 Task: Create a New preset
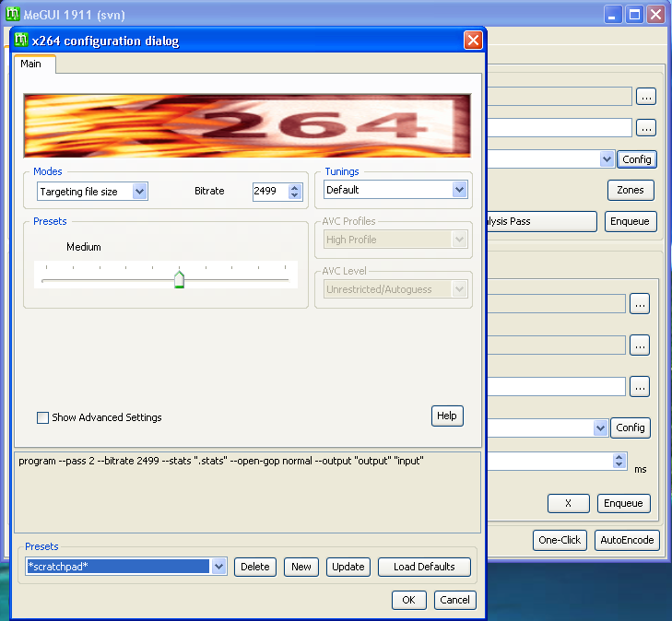click(301, 567)
